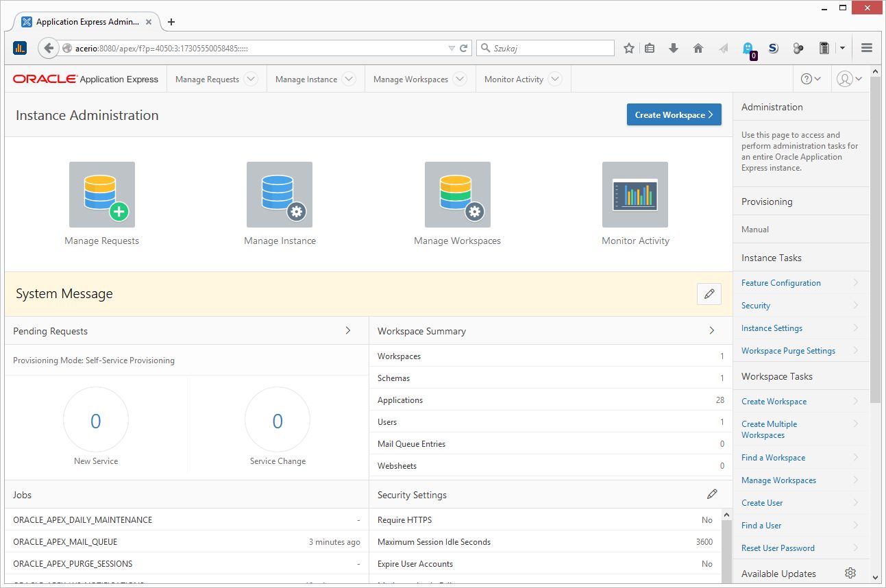Click the Require HTTPS setting row

(x=545, y=519)
